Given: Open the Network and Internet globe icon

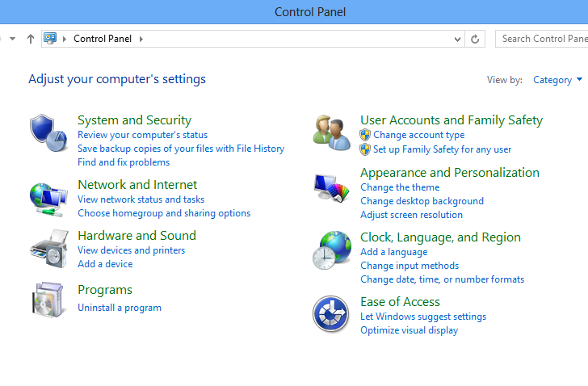Looking at the screenshot, I should 48,199.
